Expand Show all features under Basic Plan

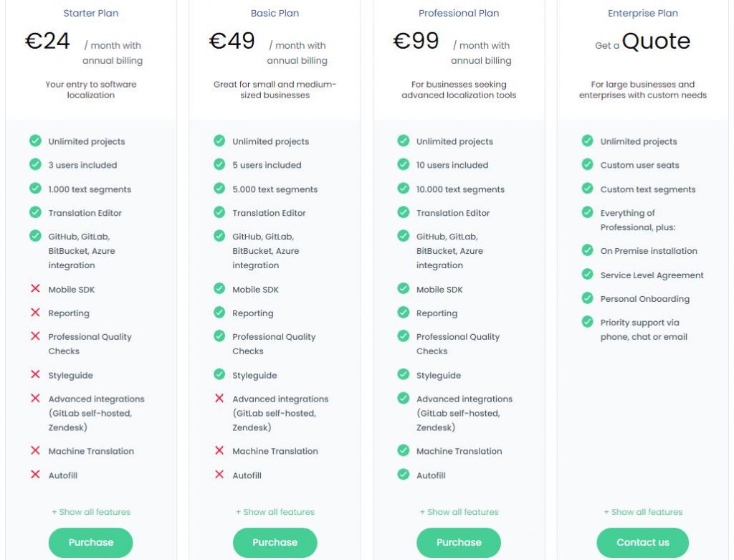point(275,512)
